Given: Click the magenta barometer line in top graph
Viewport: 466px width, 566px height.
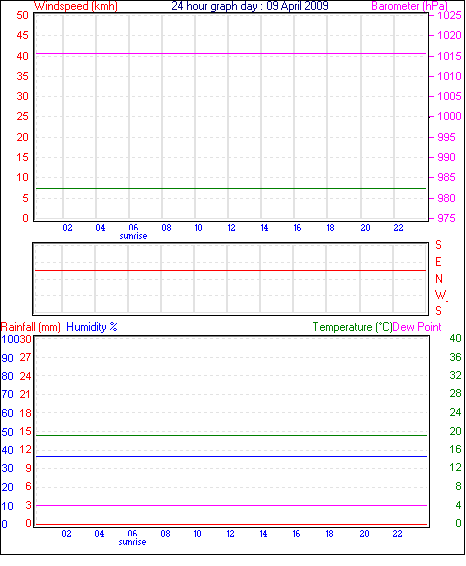Looking at the screenshot, I should click(x=231, y=53).
